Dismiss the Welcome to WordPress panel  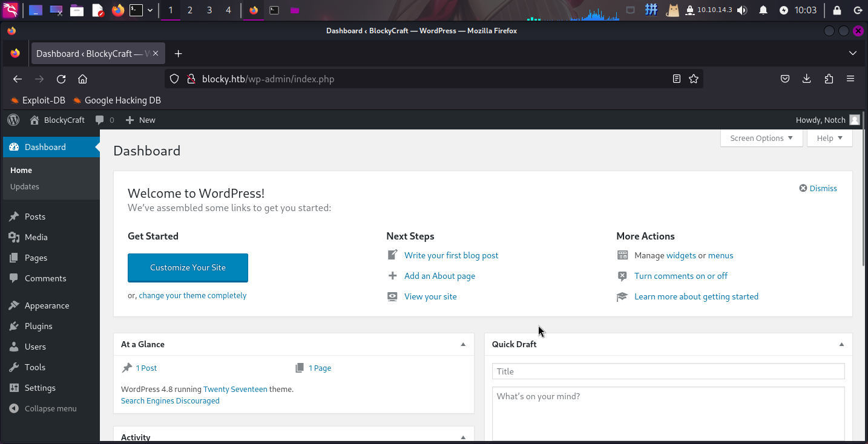click(818, 188)
